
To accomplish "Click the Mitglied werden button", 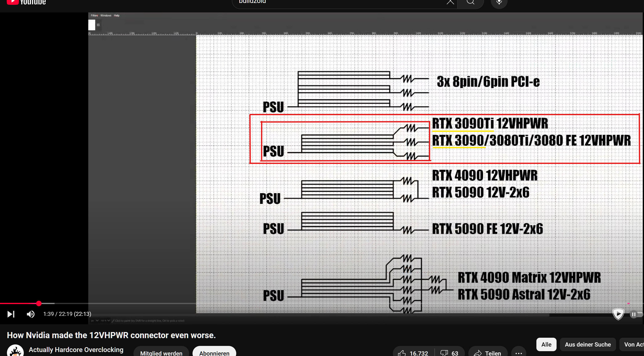I will [161, 353].
